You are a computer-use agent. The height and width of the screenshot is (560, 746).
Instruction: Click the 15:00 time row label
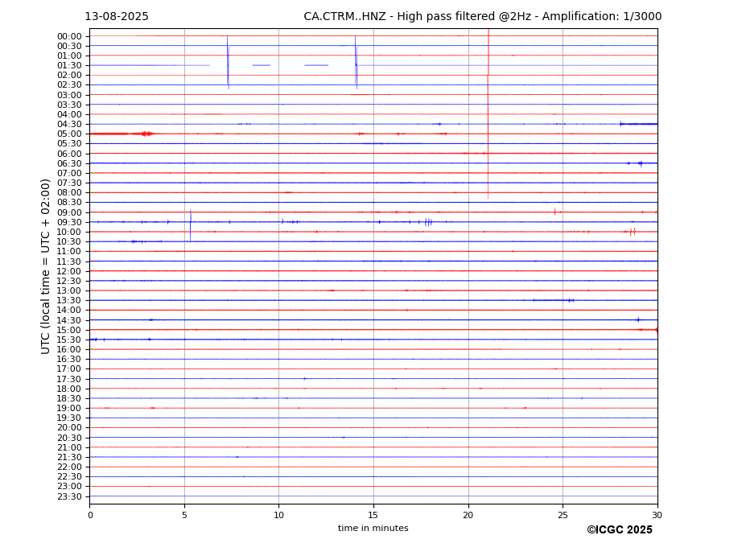(69, 330)
